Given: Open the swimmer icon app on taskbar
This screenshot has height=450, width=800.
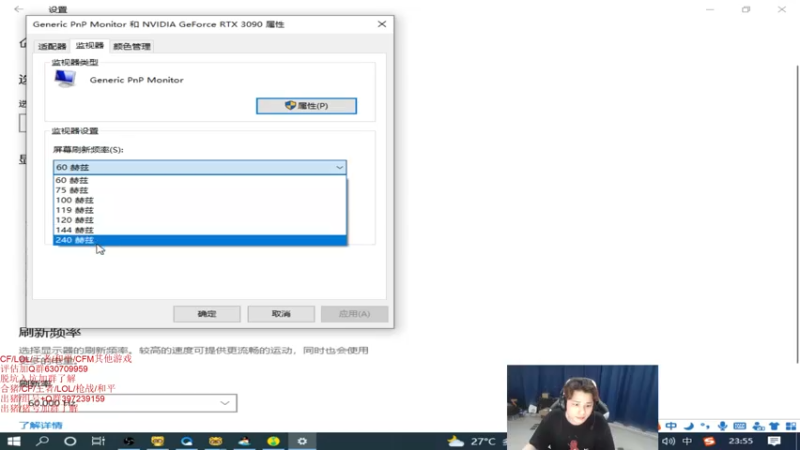Looking at the screenshot, I should pyautogui.click(x=244, y=441).
